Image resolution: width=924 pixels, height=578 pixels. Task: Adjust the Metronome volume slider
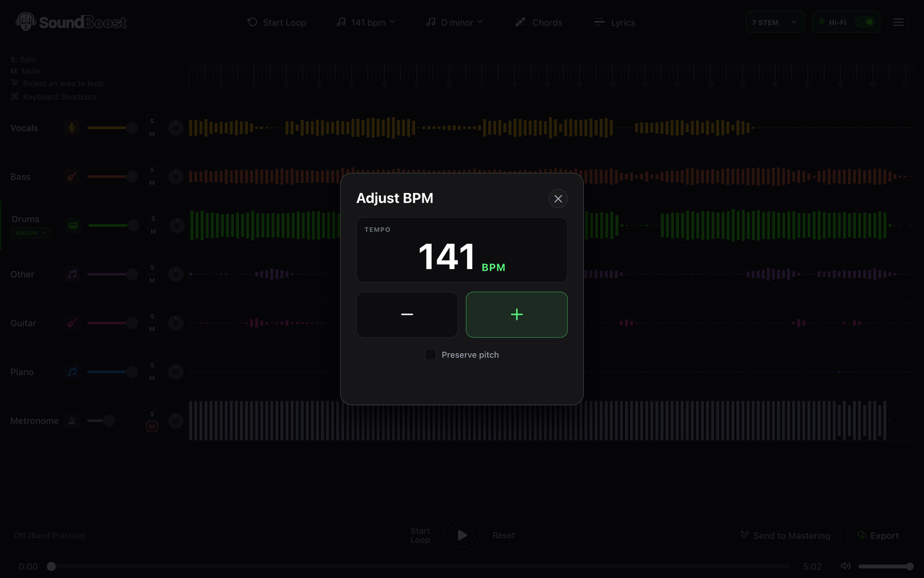point(112,421)
